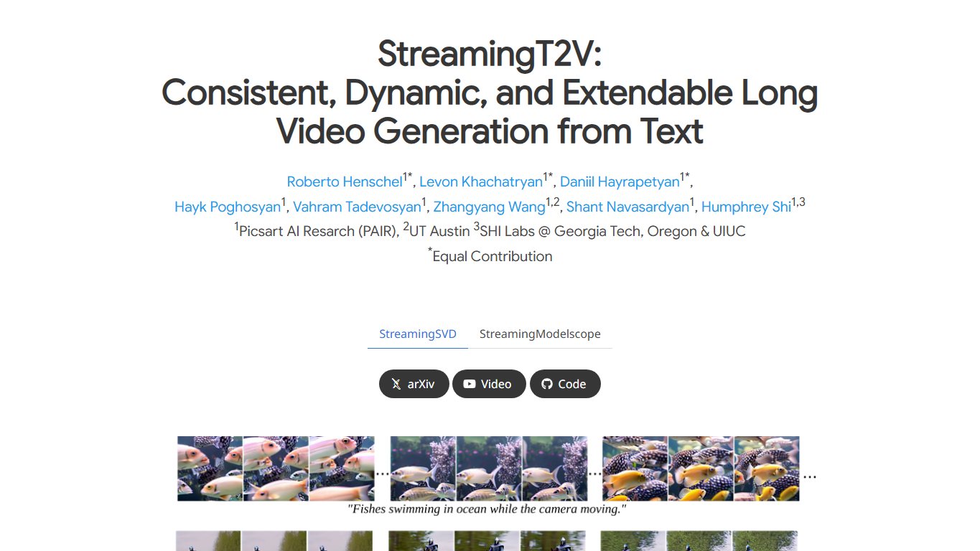Select the Equal Contribution note
The image size is (980, 551).
490,256
